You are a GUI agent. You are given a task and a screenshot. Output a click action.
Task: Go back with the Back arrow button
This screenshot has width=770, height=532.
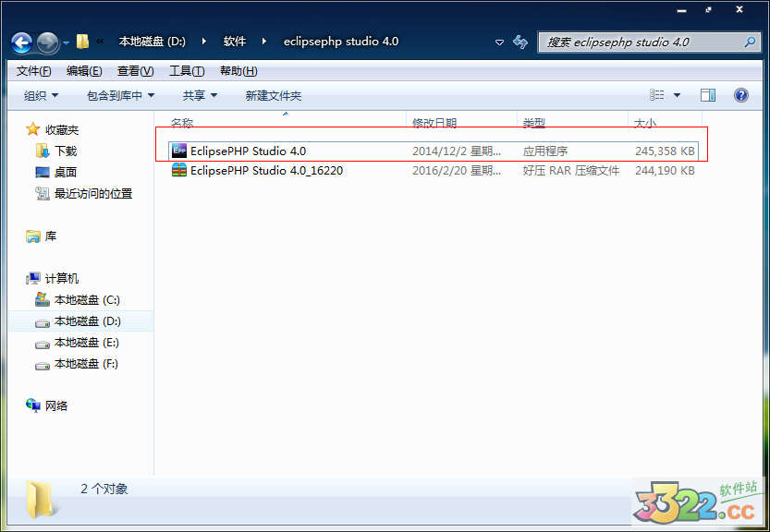point(21,42)
